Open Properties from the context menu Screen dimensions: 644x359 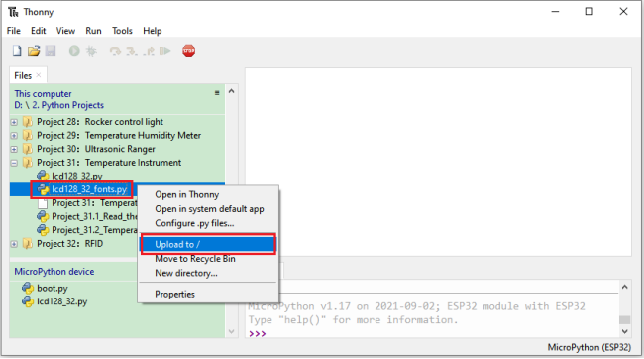pos(208,294)
